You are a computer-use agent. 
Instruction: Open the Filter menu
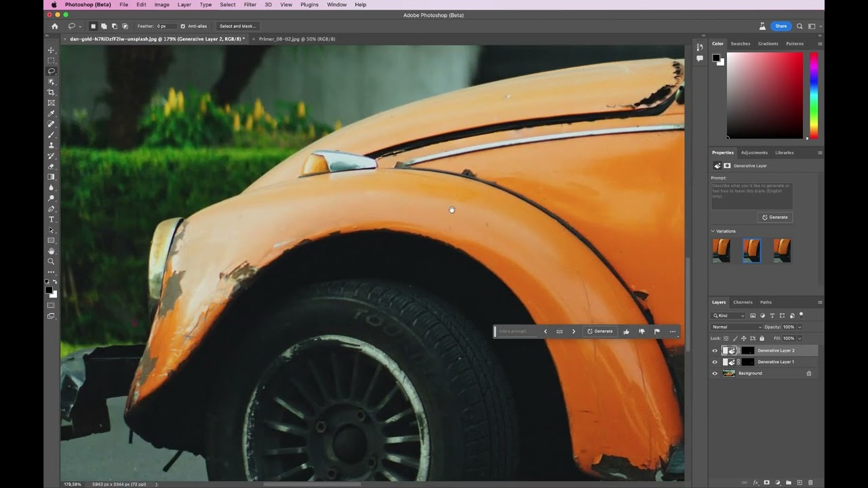pyautogui.click(x=250, y=5)
